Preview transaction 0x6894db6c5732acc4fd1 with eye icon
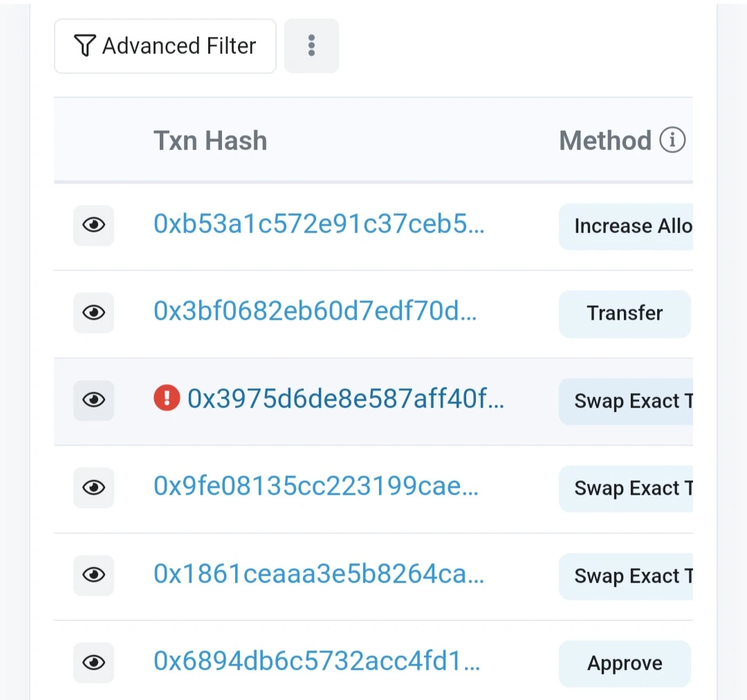The height and width of the screenshot is (700, 747). tap(93, 663)
